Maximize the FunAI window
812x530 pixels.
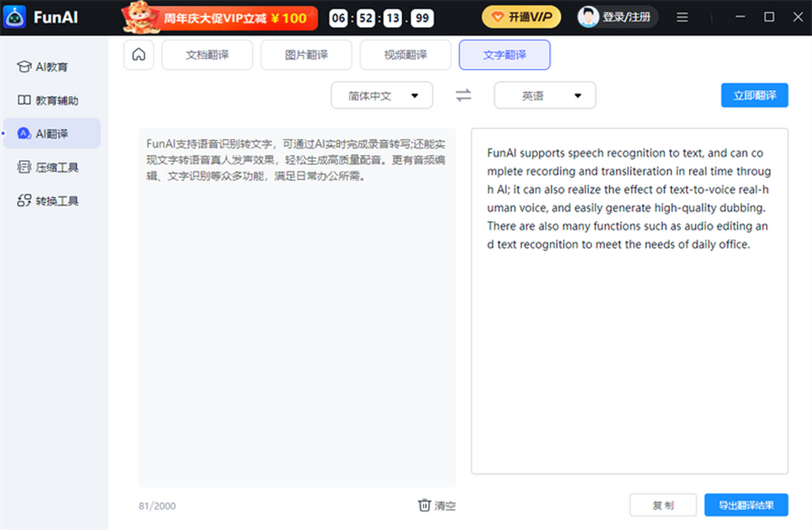(769, 17)
